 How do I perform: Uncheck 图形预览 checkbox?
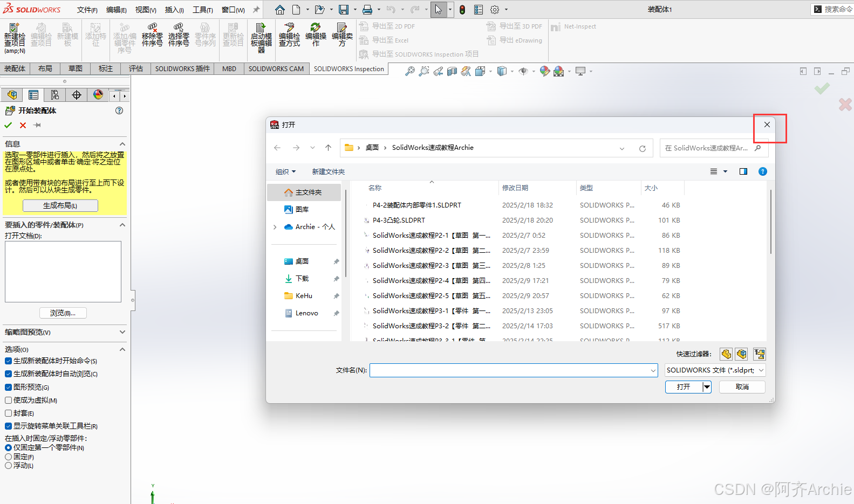point(8,387)
